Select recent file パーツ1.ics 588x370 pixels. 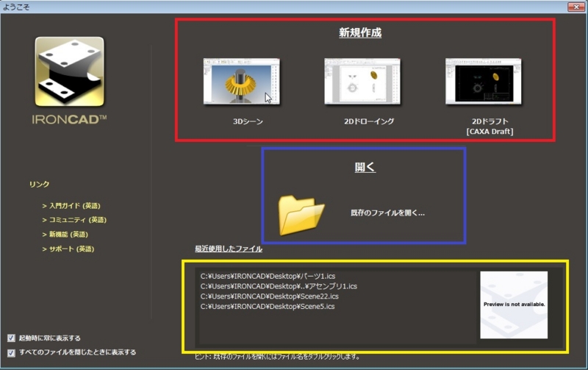pyautogui.click(x=268, y=276)
